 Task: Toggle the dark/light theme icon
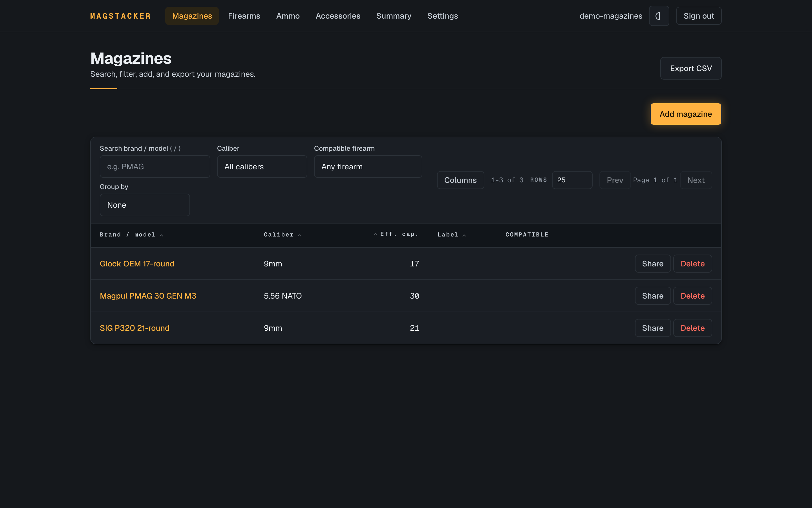(659, 16)
